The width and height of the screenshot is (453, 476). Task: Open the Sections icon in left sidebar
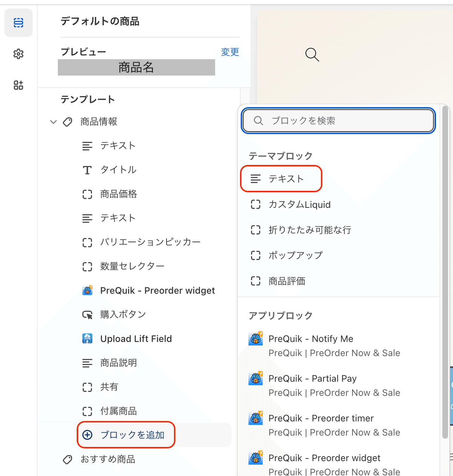click(x=18, y=23)
